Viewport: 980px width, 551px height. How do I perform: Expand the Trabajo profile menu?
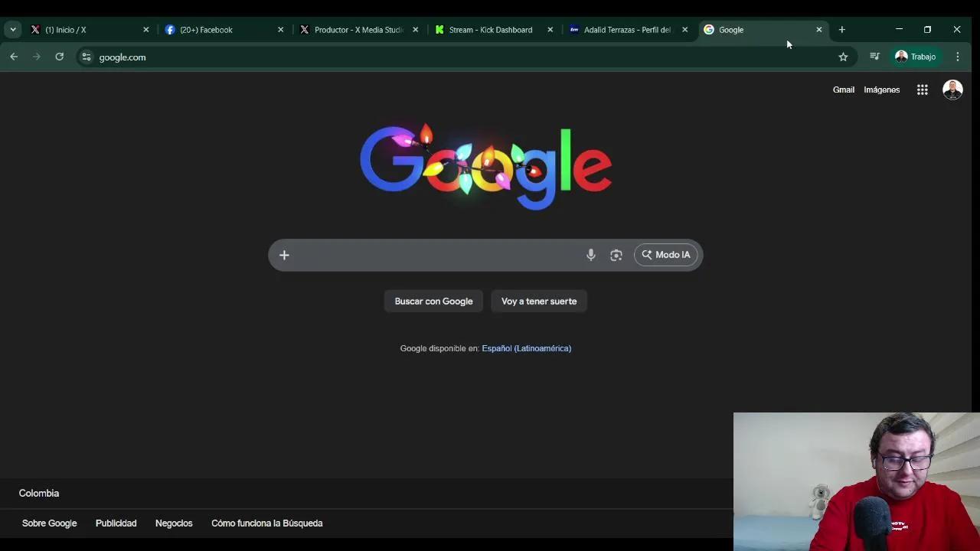[916, 57]
